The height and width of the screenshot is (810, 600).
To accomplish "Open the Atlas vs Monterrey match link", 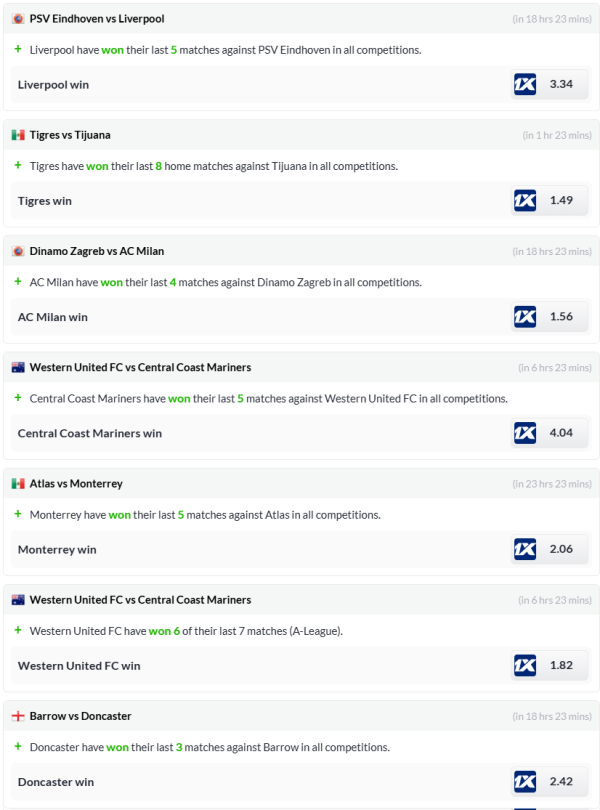I will pos(76,483).
